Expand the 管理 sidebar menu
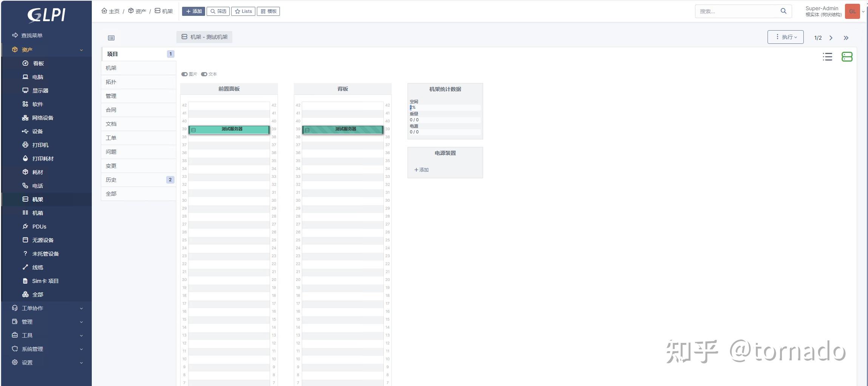This screenshot has width=868, height=386. (x=46, y=322)
